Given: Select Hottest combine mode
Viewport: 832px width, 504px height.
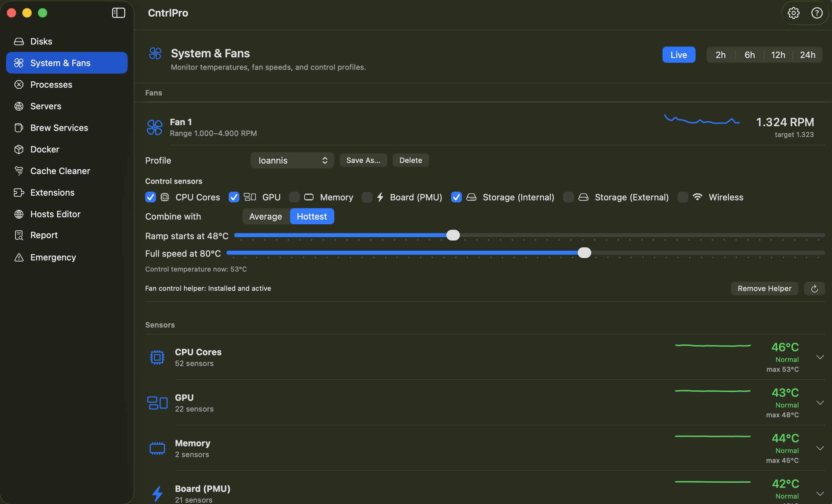Looking at the screenshot, I should coord(312,216).
